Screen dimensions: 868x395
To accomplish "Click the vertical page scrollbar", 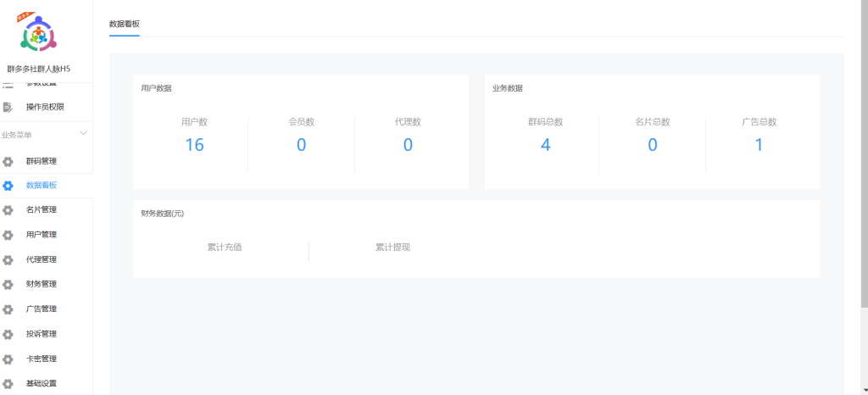I will 864,153.
